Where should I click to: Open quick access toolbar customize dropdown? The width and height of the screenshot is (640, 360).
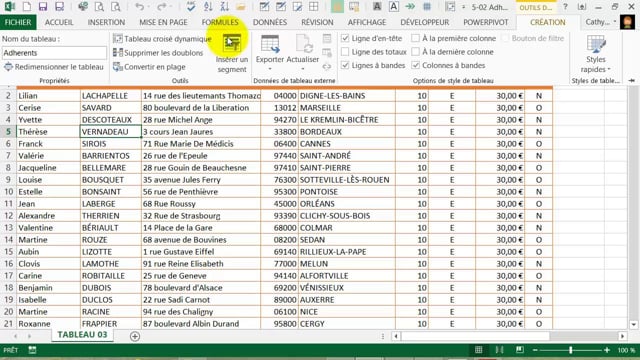click(x=463, y=7)
